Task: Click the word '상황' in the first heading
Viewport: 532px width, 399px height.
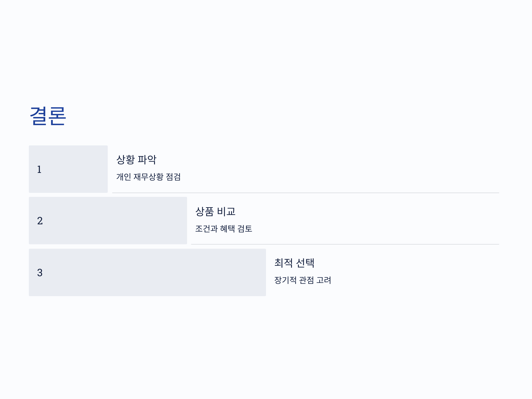Action: point(125,159)
